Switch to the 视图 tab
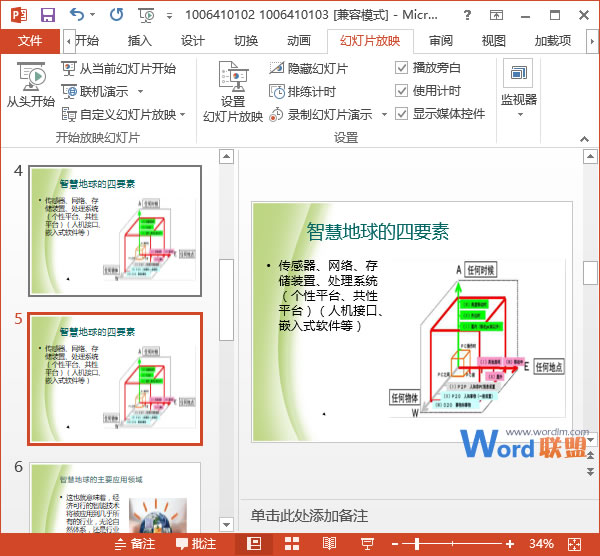 click(494, 41)
